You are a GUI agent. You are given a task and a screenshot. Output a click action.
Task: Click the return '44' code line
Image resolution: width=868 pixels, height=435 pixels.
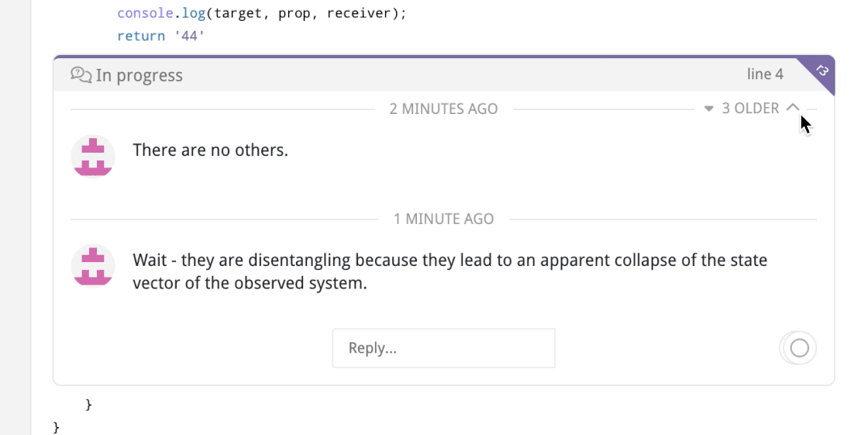point(161,36)
